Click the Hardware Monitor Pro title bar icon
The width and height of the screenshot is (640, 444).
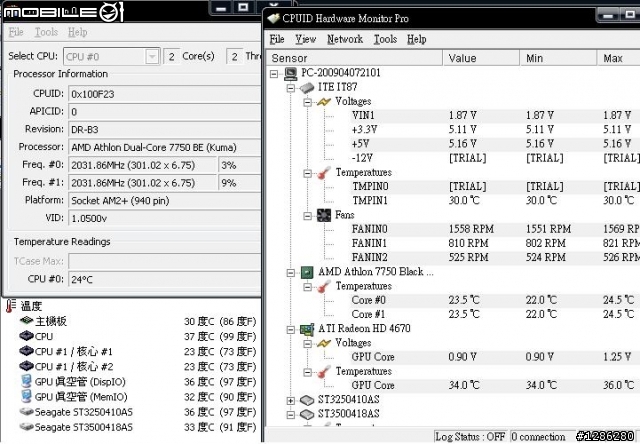[x=273, y=18]
